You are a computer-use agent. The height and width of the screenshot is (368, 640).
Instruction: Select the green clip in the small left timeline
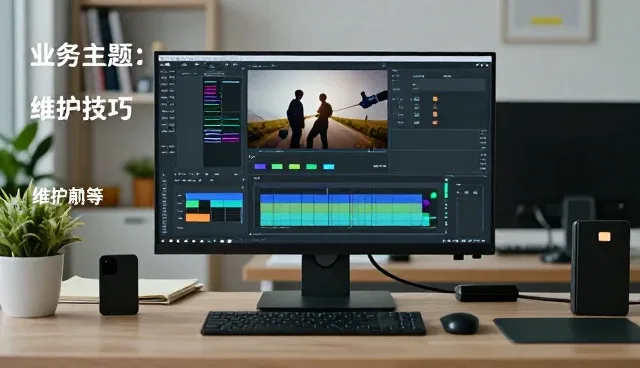coord(192,204)
